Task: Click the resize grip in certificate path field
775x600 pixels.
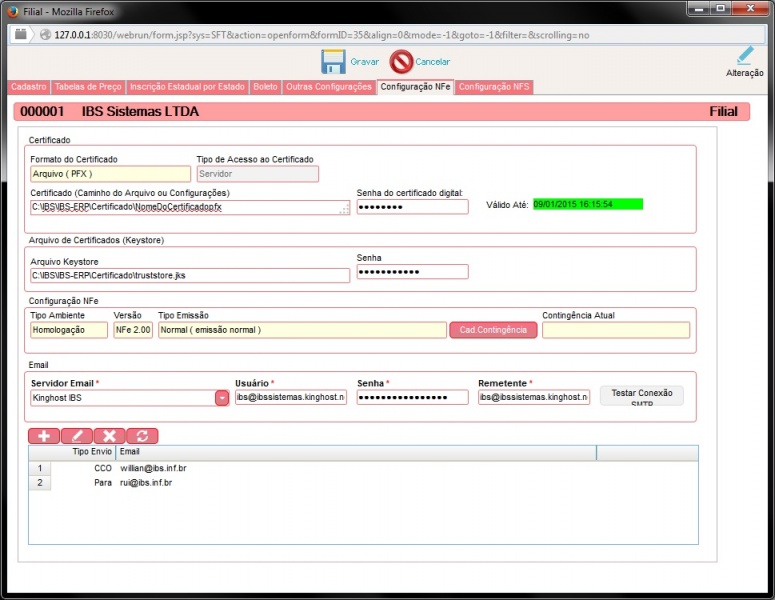Action: click(344, 210)
